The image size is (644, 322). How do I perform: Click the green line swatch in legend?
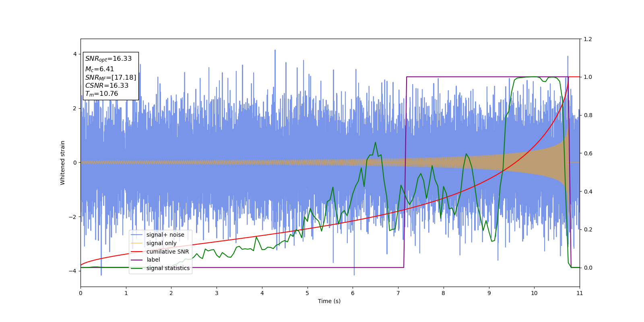[x=137, y=268]
